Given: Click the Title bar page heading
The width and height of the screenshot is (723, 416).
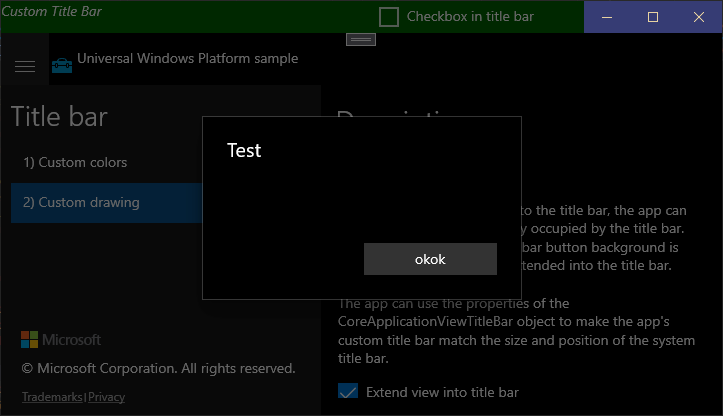Looking at the screenshot, I should click(x=59, y=116).
